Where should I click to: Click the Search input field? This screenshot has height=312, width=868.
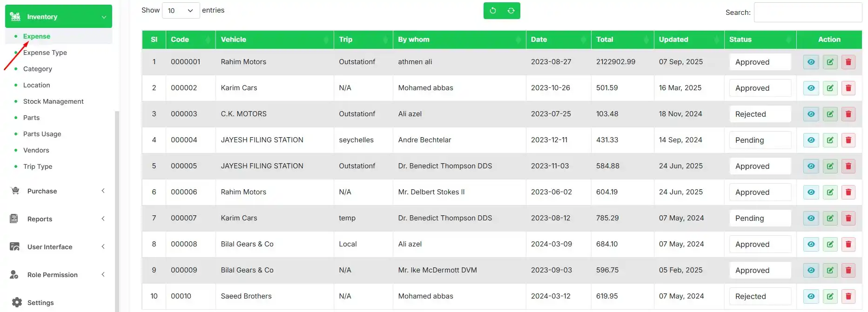coord(807,13)
